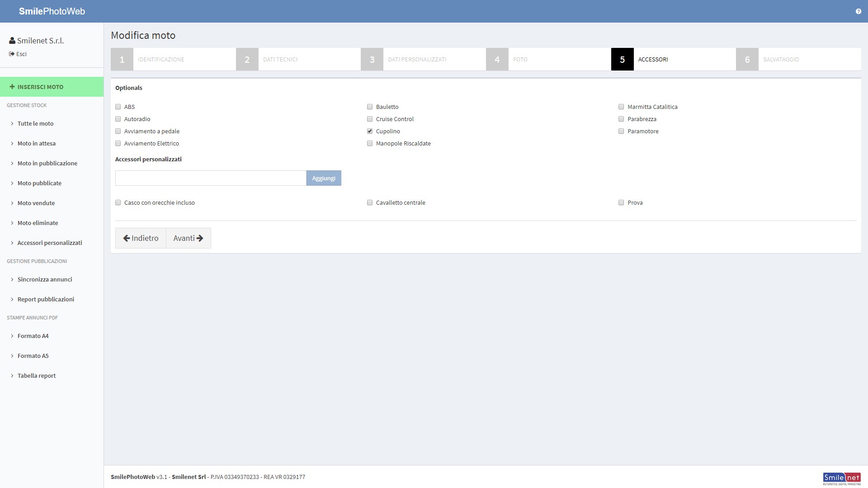This screenshot has height=488, width=868.
Task: Expand the Formato A4 chevron
Action: pos(12,336)
